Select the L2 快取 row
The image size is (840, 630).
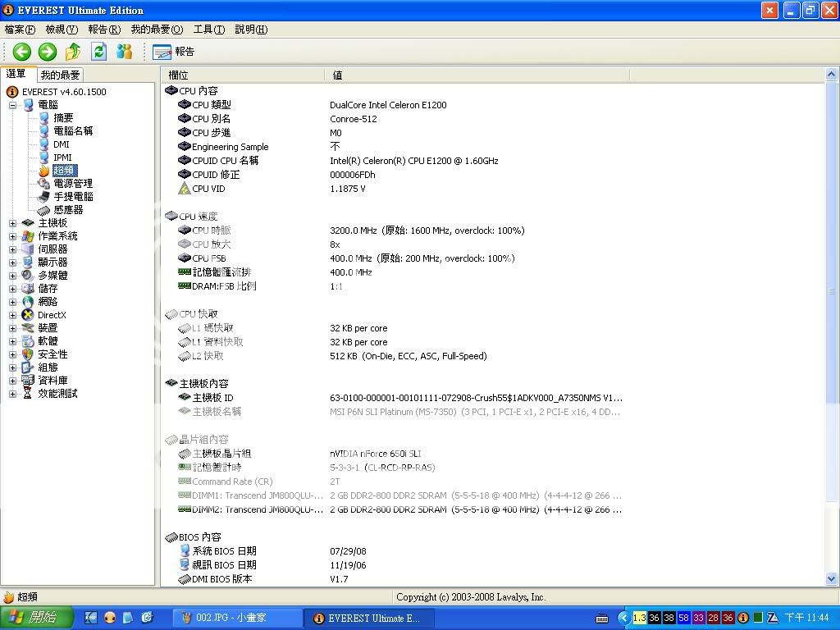394,356
